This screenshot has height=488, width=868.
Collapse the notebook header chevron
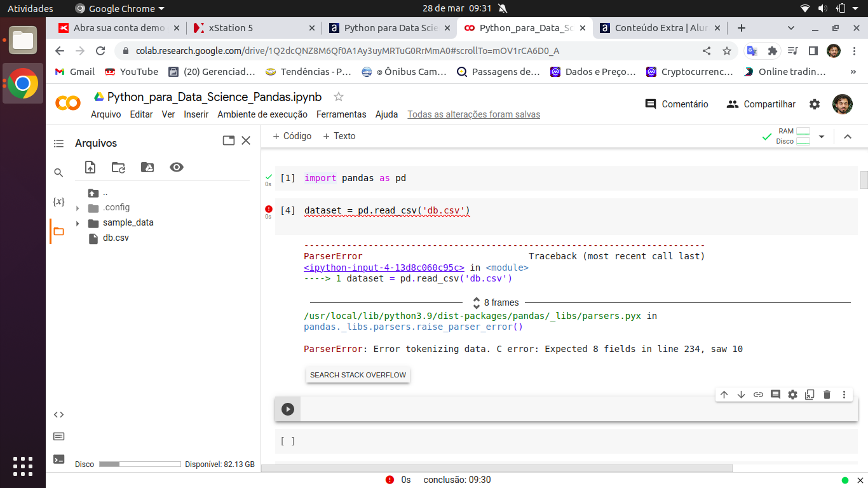pos(847,137)
